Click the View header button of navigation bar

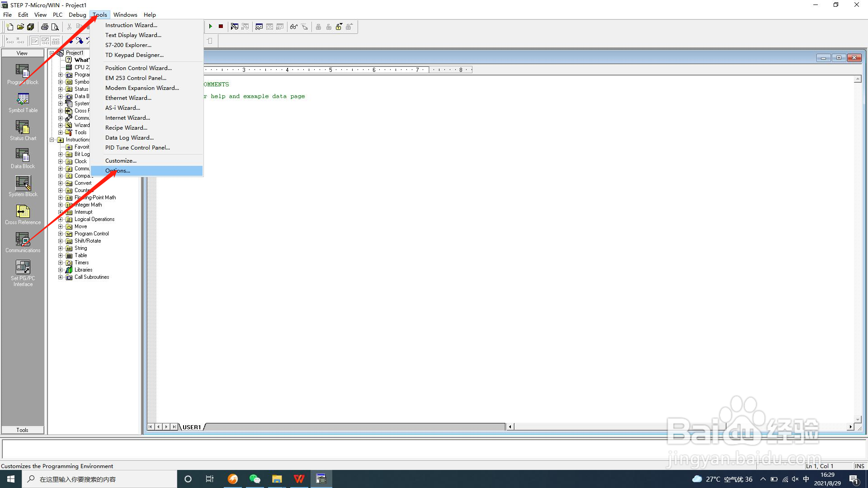[23, 53]
